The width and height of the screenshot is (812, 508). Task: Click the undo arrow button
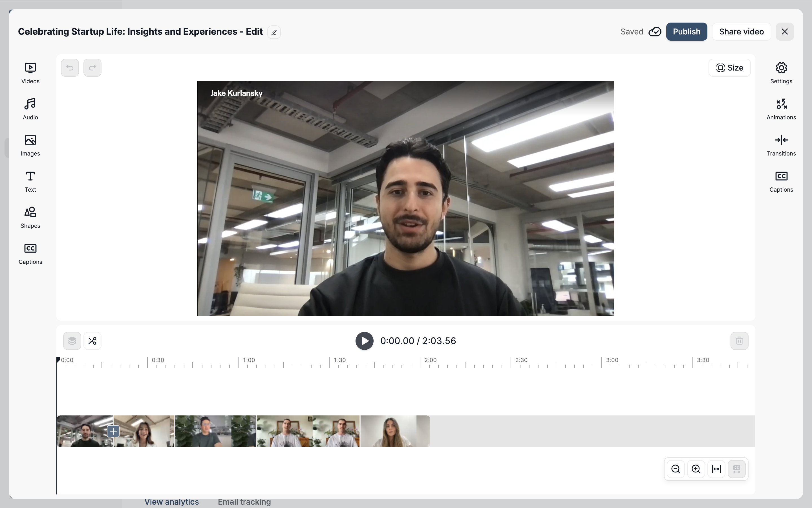(70, 68)
